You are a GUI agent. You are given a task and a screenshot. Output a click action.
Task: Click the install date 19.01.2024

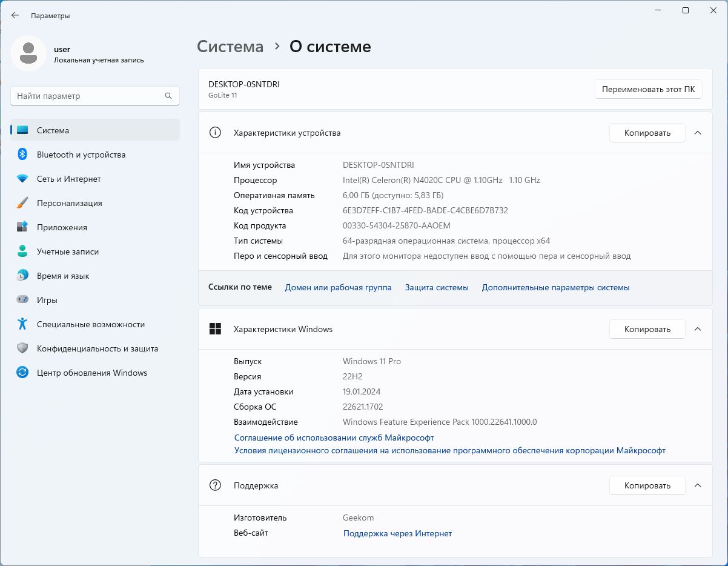(362, 391)
